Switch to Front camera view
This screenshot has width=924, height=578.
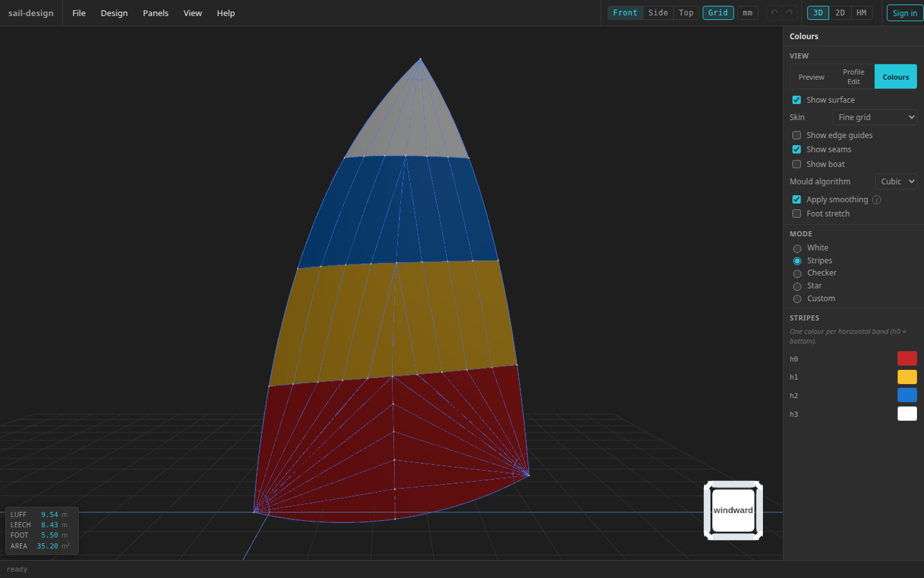pyautogui.click(x=625, y=13)
